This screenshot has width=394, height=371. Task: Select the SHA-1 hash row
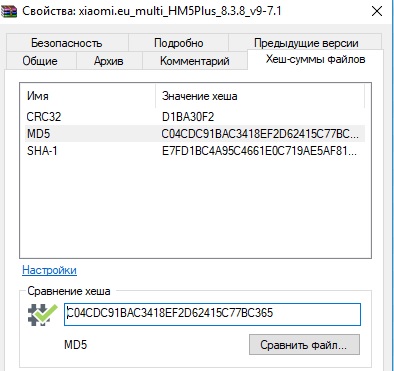click(195, 151)
